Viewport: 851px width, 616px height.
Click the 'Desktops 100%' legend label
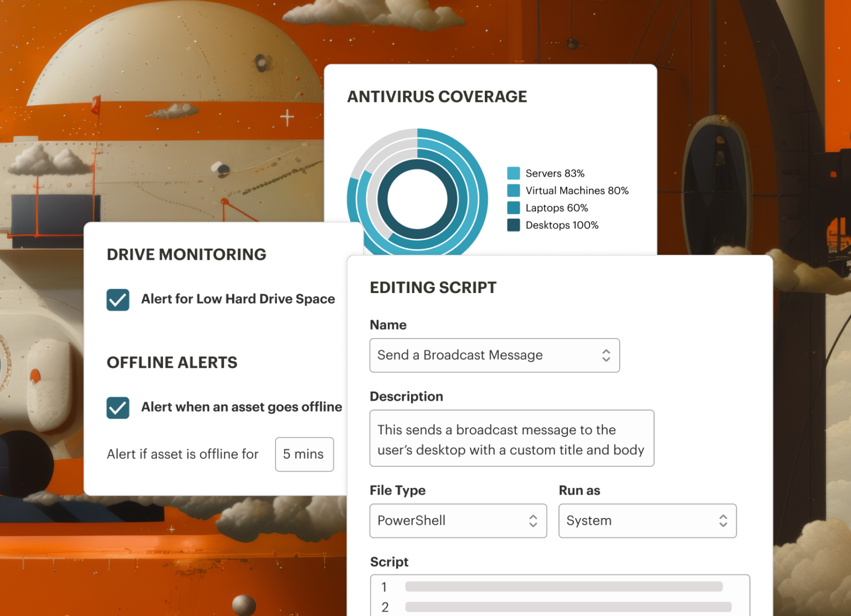pyautogui.click(x=561, y=225)
